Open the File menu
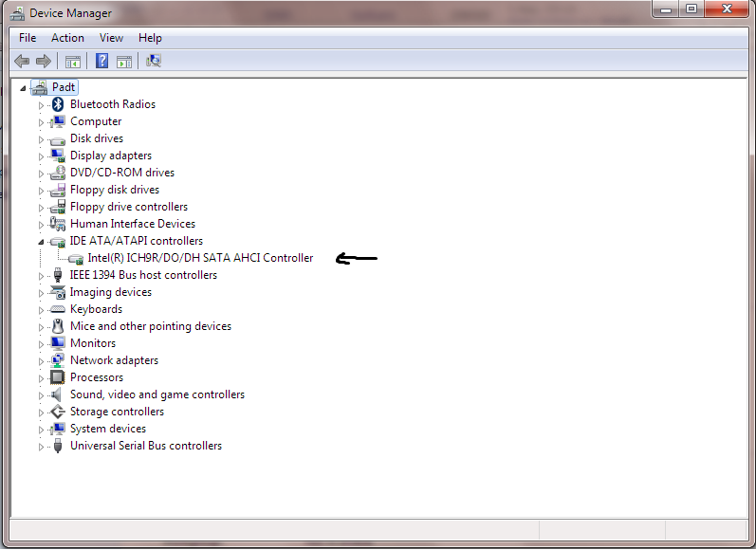Image resolution: width=756 pixels, height=550 pixels. click(28, 38)
